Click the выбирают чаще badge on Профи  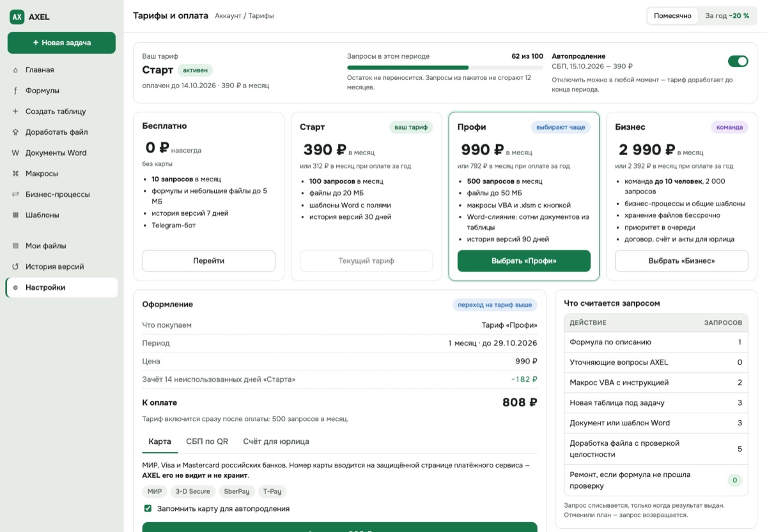pos(561,127)
